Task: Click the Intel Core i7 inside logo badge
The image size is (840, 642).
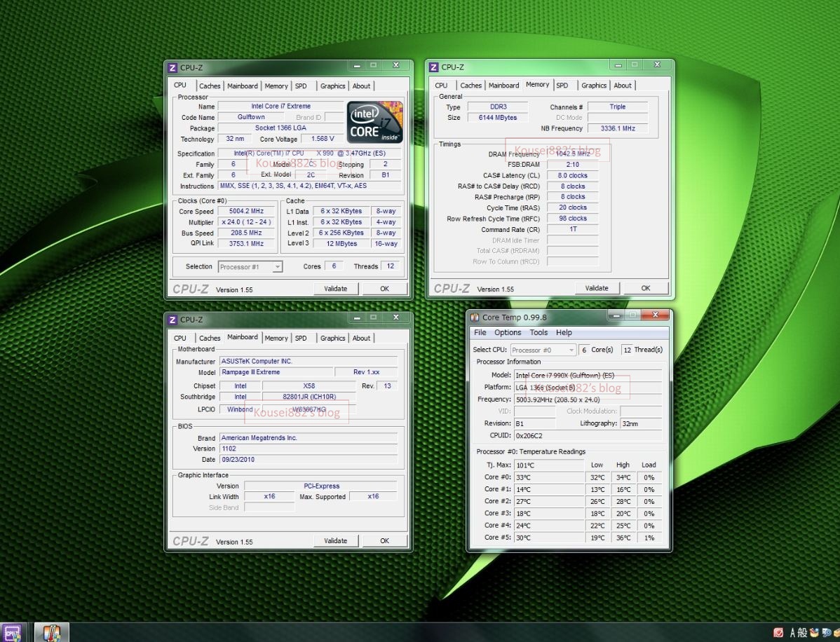Action: 374,122
